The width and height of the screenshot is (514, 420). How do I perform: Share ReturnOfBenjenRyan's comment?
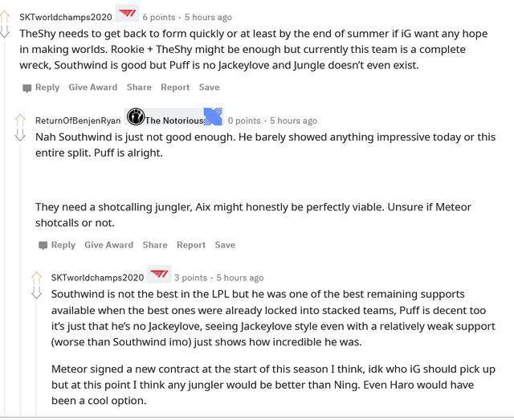[155, 245]
